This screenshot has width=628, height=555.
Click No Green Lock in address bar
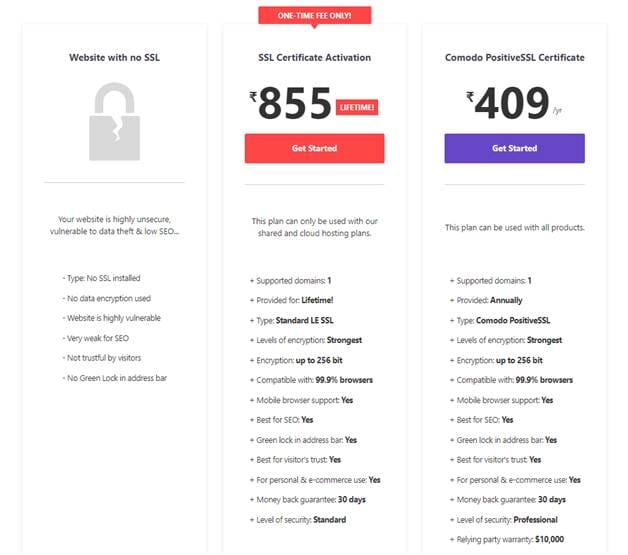(x=115, y=378)
